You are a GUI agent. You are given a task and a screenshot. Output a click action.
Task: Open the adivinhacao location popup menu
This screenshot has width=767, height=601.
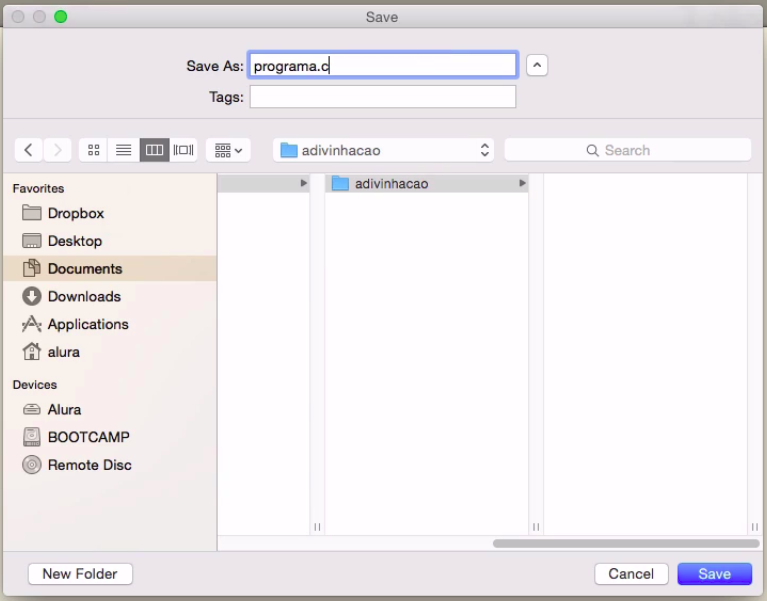click(x=385, y=150)
